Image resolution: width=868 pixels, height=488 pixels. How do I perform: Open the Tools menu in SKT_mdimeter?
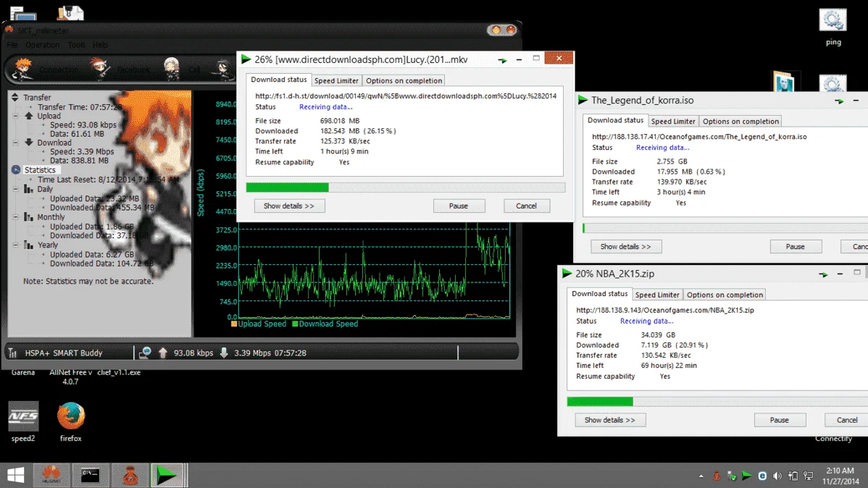[x=76, y=45]
